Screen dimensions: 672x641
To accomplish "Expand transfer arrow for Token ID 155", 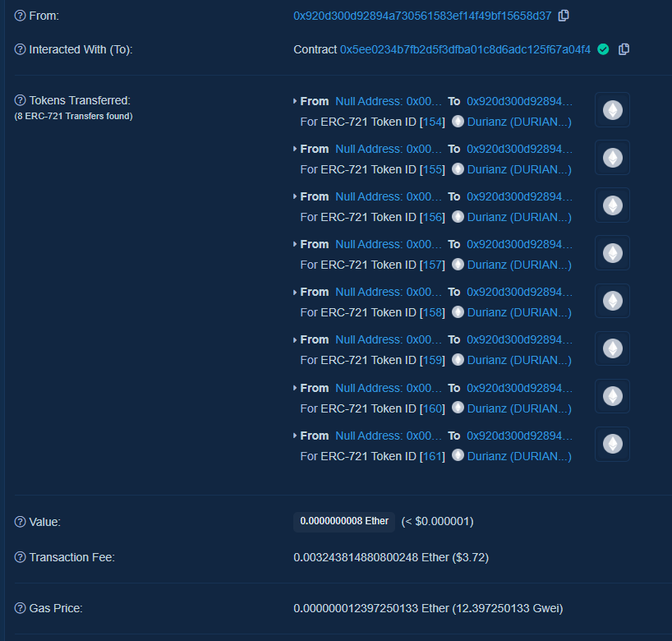I will tap(295, 149).
